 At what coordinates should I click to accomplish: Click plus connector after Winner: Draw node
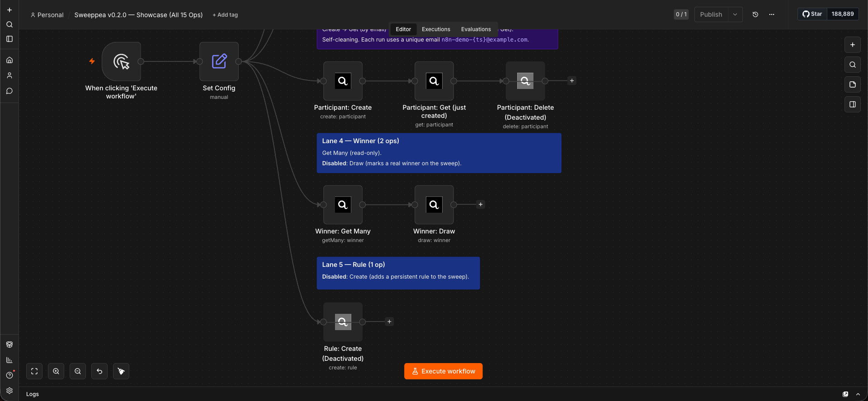[x=481, y=205]
